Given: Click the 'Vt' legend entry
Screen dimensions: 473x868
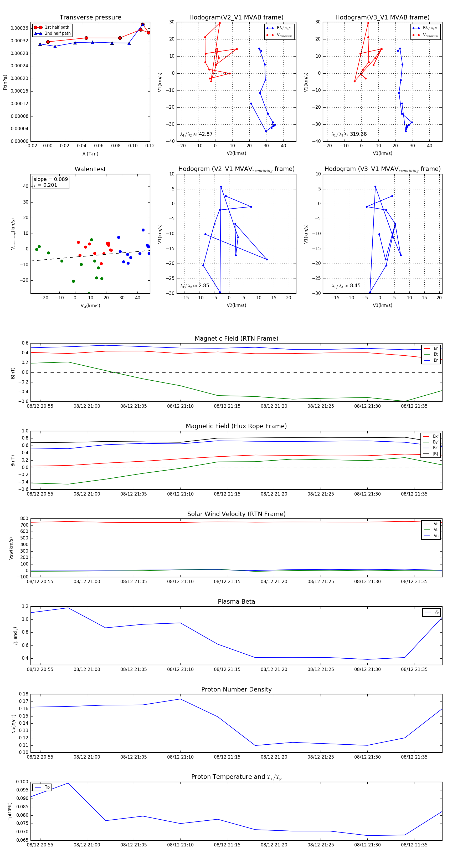Looking at the screenshot, I should tap(431, 530).
